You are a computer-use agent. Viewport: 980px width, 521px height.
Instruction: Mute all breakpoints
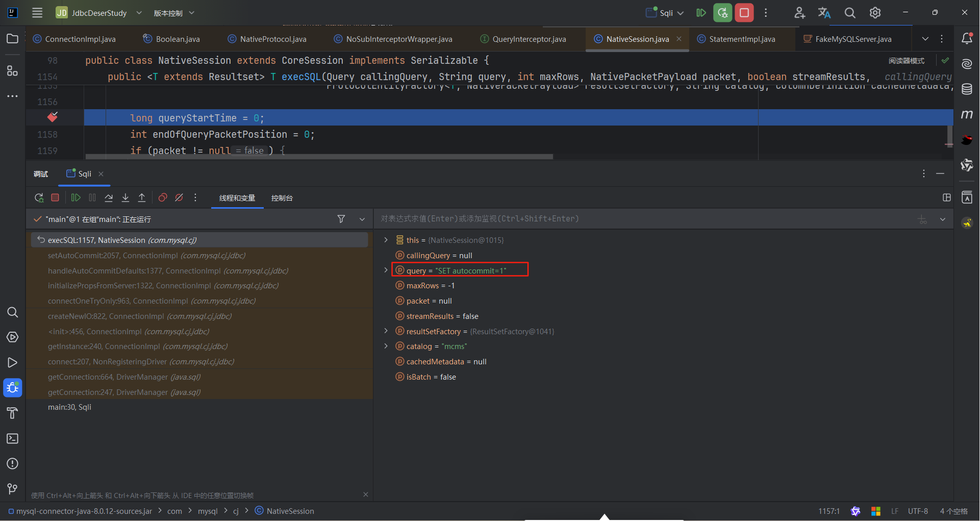tap(179, 197)
